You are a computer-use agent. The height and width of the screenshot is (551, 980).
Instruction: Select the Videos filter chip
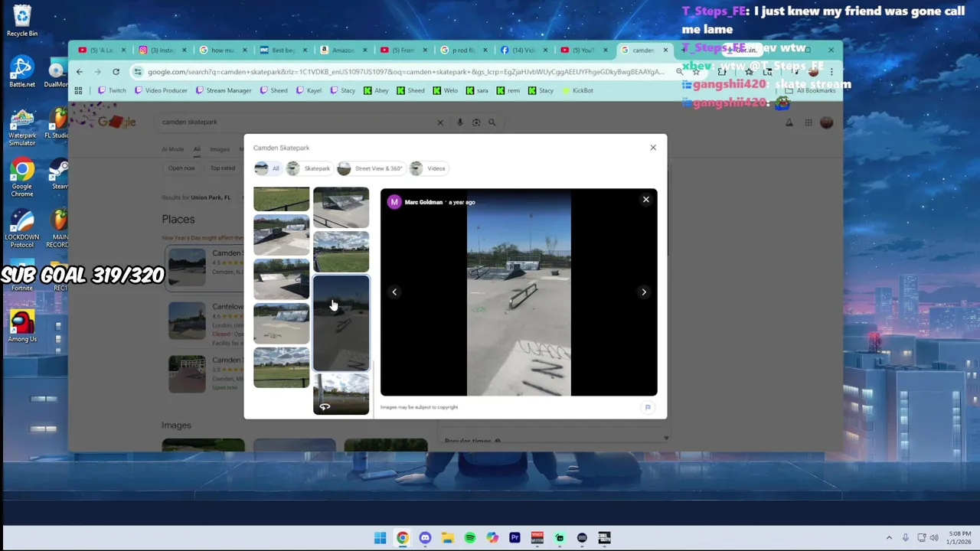click(428, 168)
